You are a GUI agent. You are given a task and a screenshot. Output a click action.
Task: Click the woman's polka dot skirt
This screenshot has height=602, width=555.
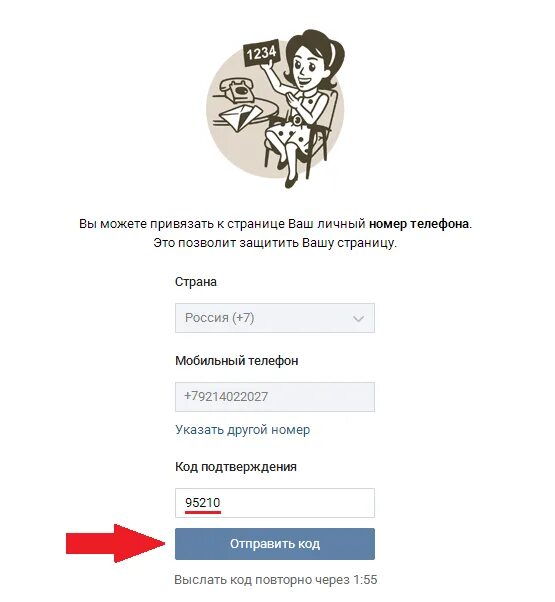pyautogui.click(x=290, y=135)
